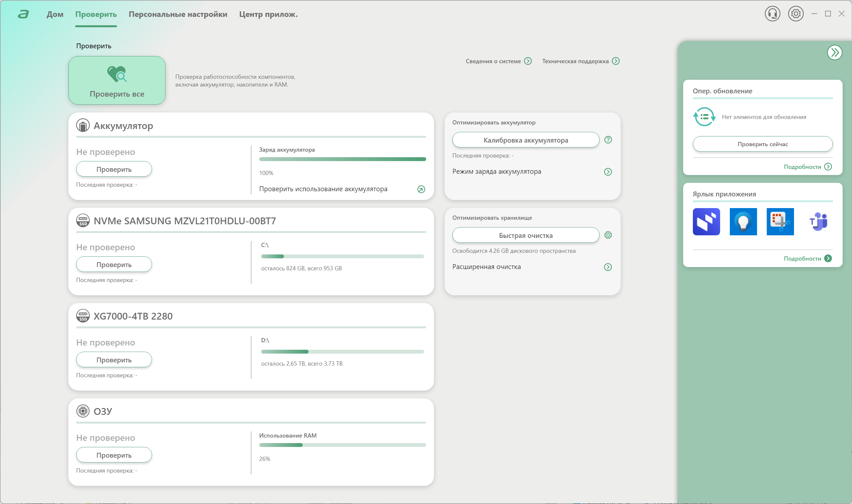Open settings via the top gear icon
Image resolution: width=852 pixels, height=504 pixels.
[x=796, y=14]
